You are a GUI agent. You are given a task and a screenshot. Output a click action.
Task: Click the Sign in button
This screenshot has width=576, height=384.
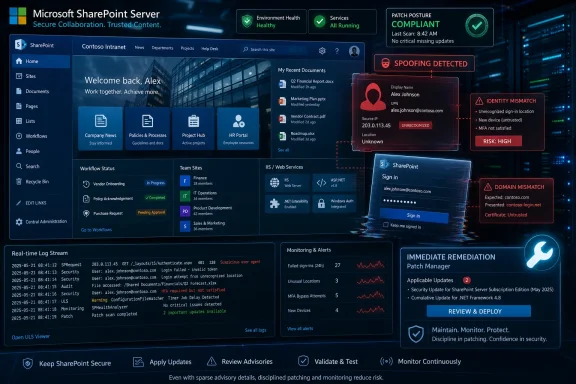tap(414, 215)
